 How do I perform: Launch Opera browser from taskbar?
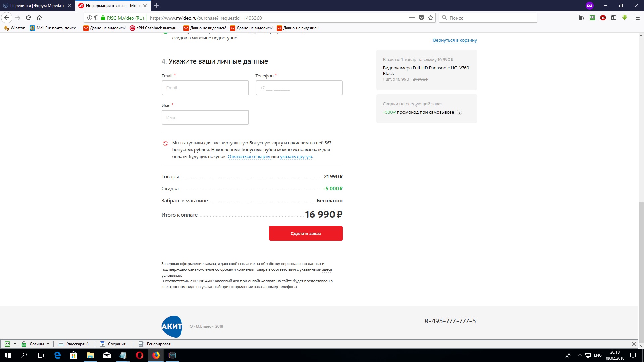point(139,355)
